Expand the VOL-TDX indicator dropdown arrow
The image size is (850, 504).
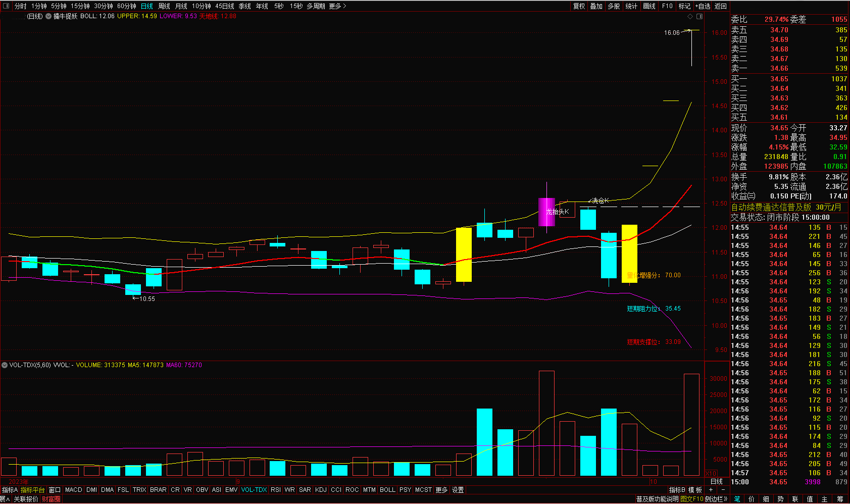[5, 365]
